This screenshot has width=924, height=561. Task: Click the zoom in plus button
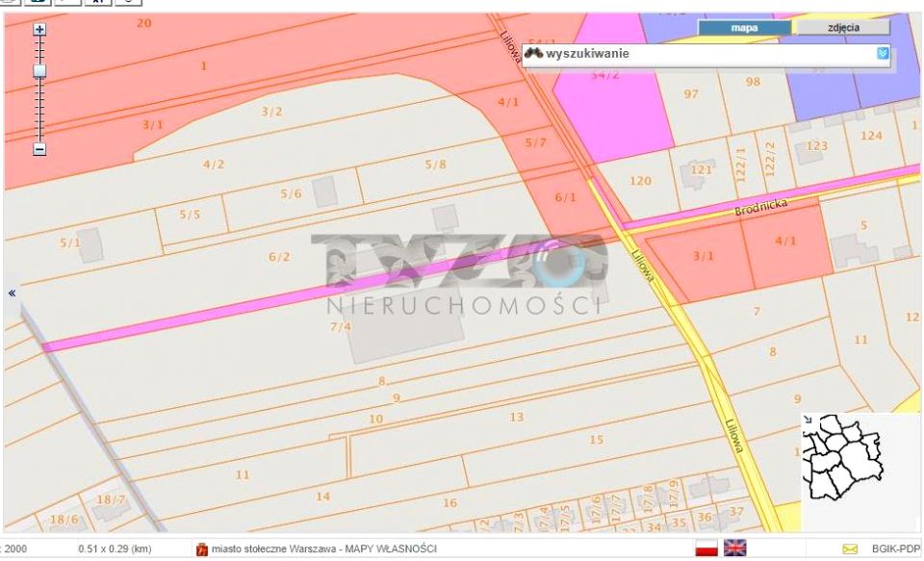click(39, 30)
